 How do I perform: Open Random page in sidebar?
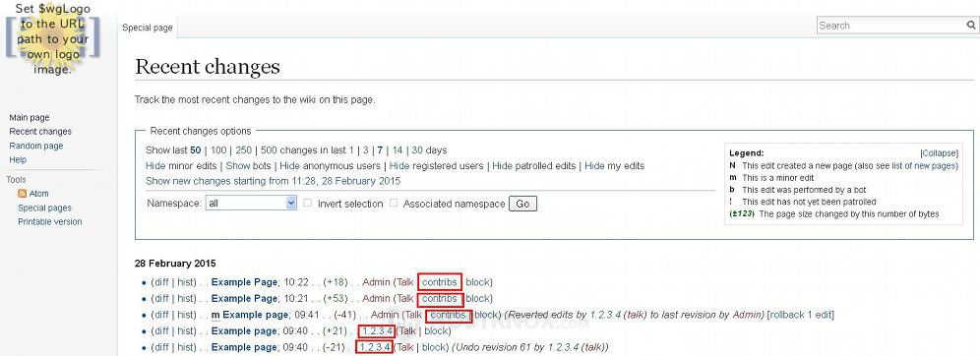pyautogui.click(x=36, y=146)
